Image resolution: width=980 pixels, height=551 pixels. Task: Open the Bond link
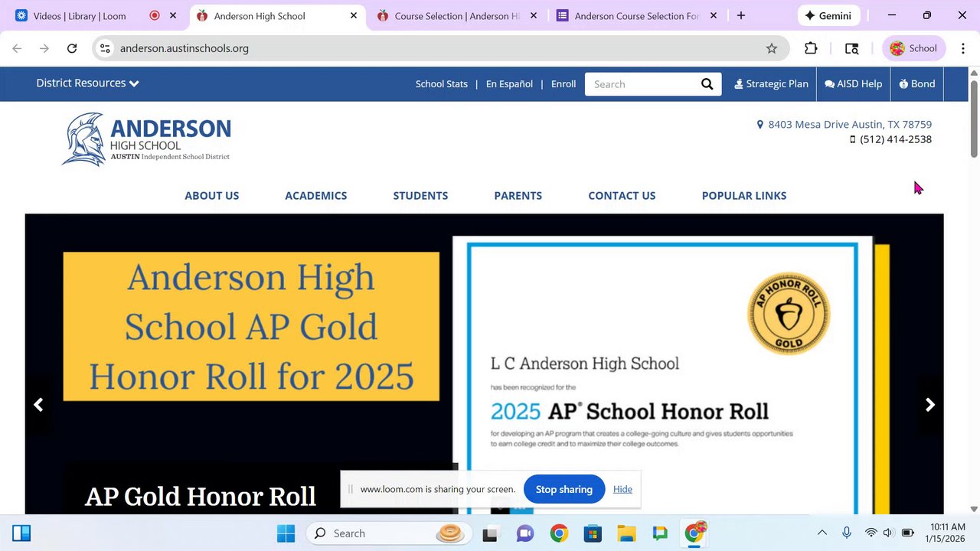[917, 84]
